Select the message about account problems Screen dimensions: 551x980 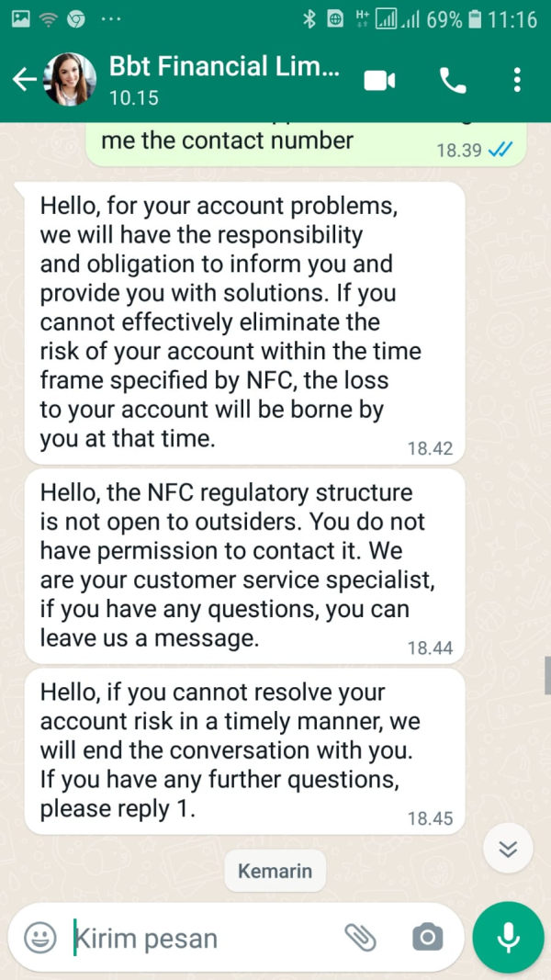(244, 323)
